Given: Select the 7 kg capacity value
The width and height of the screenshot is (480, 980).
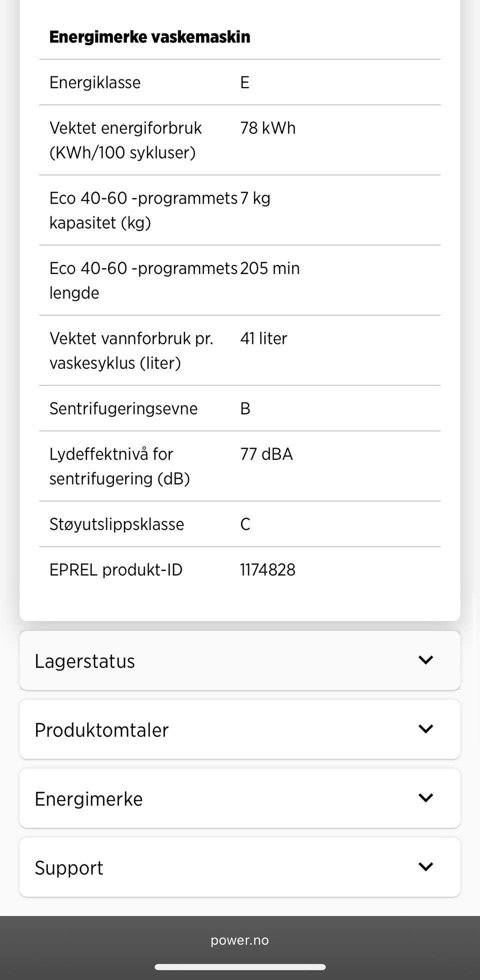Looking at the screenshot, I should click(255, 198).
